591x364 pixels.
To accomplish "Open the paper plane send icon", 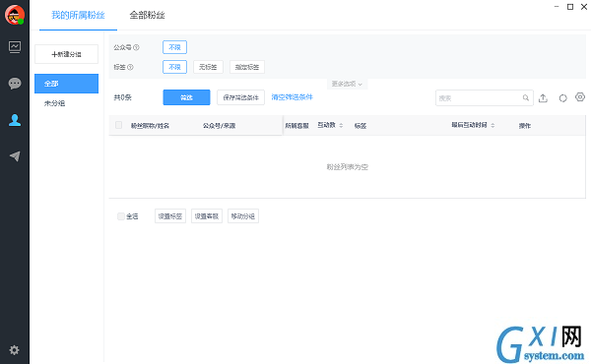I will [x=15, y=155].
